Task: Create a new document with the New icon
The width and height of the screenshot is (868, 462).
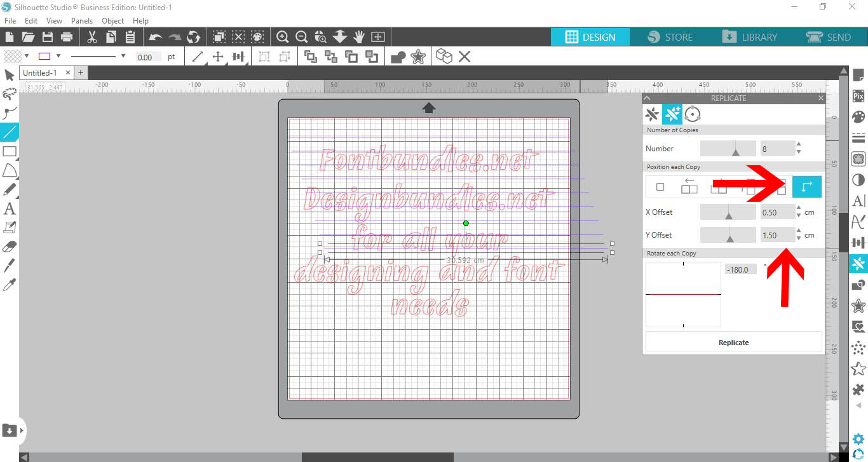Action: pyautogui.click(x=10, y=37)
